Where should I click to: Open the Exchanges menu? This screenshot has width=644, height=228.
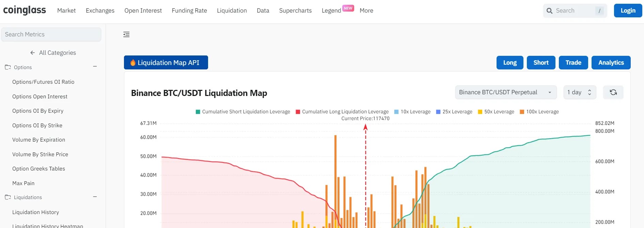pyautogui.click(x=100, y=11)
